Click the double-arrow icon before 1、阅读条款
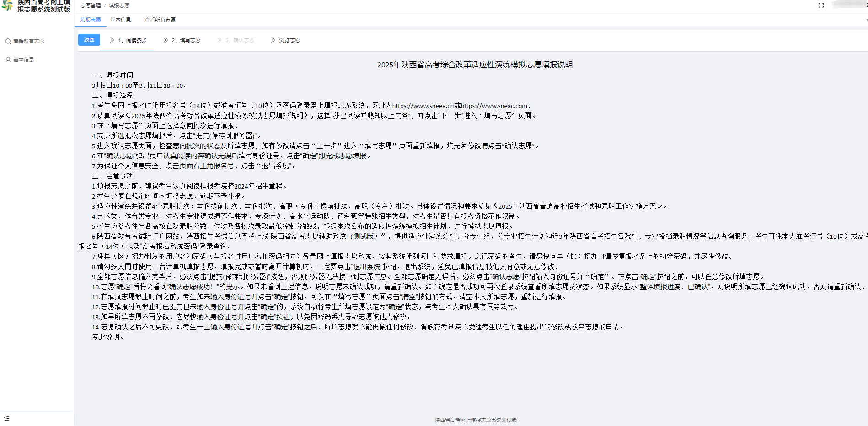Viewport: 868px width, 426px height. (112, 40)
